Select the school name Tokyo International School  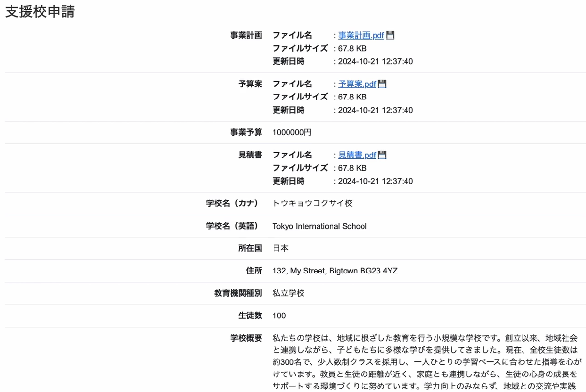coord(319,226)
